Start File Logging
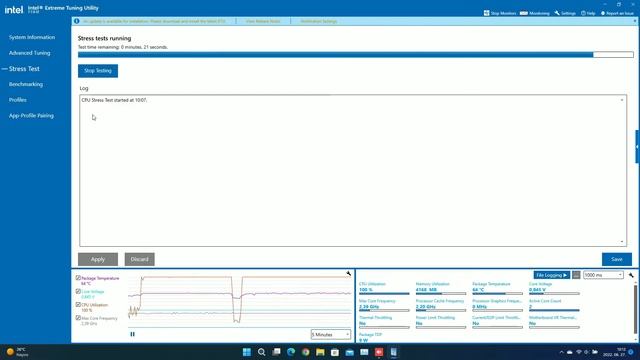Viewport: 640px width, 360px height. click(551, 275)
